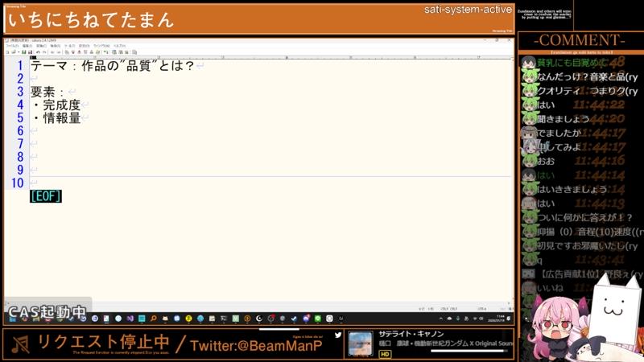Click the リクエスト停止中 banner text
644x362 pixels.
click(x=104, y=341)
